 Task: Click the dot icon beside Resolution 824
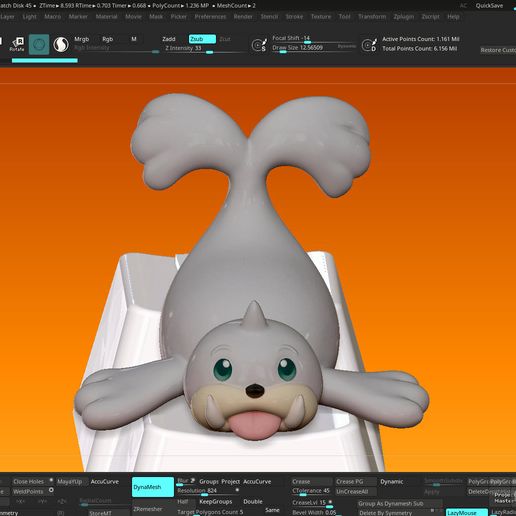pos(237,490)
